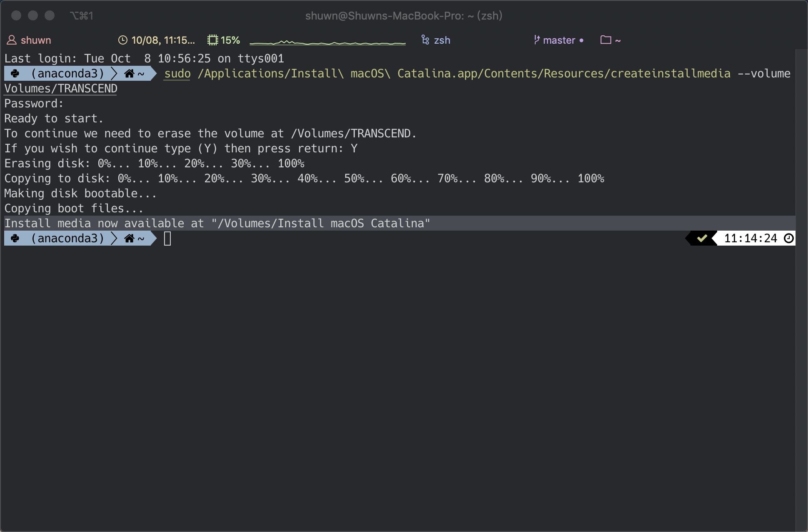Click the shuwn username in the status bar
The image size is (808, 532).
point(36,40)
